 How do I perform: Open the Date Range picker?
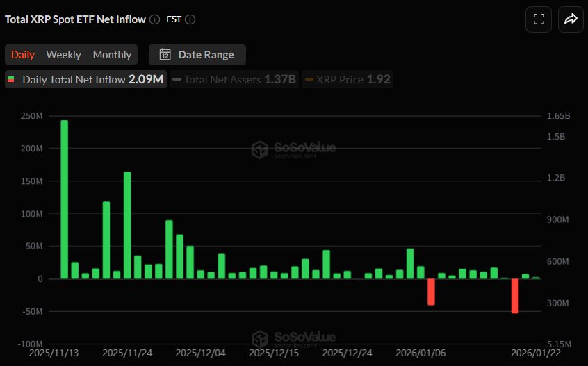197,55
